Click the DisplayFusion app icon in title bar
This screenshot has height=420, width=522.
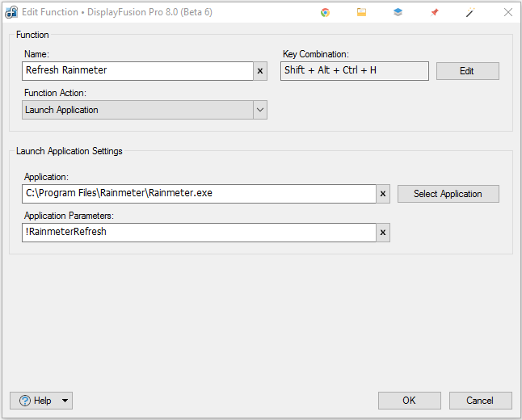11,12
